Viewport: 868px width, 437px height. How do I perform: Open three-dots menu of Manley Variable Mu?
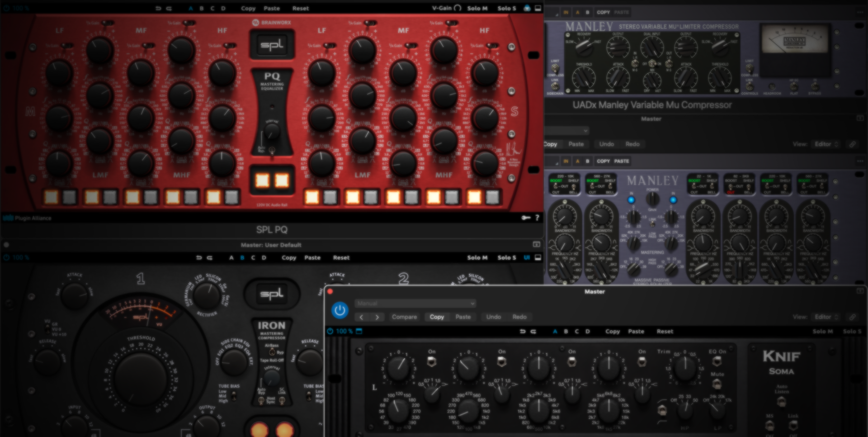tap(860, 12)
